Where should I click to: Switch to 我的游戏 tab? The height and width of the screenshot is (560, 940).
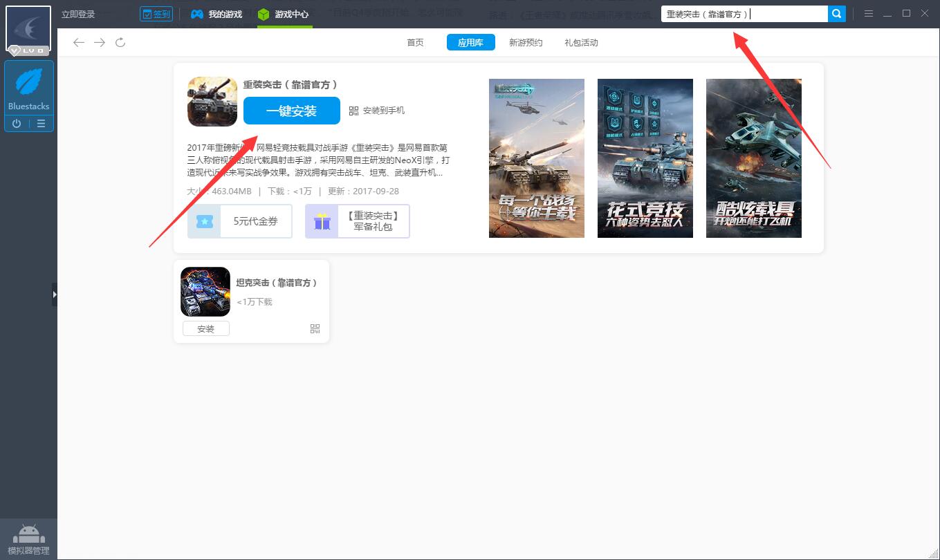pos(216,14)
